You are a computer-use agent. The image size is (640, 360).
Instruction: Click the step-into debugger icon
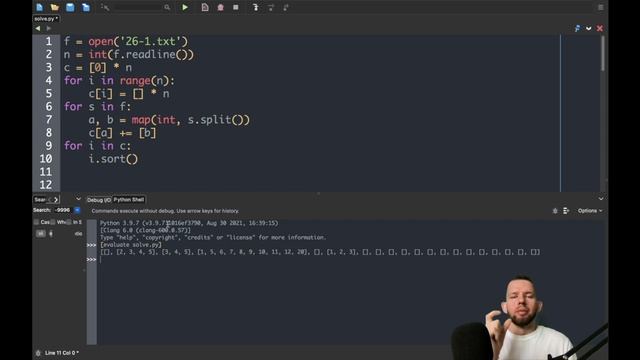(x=256, y=7)
